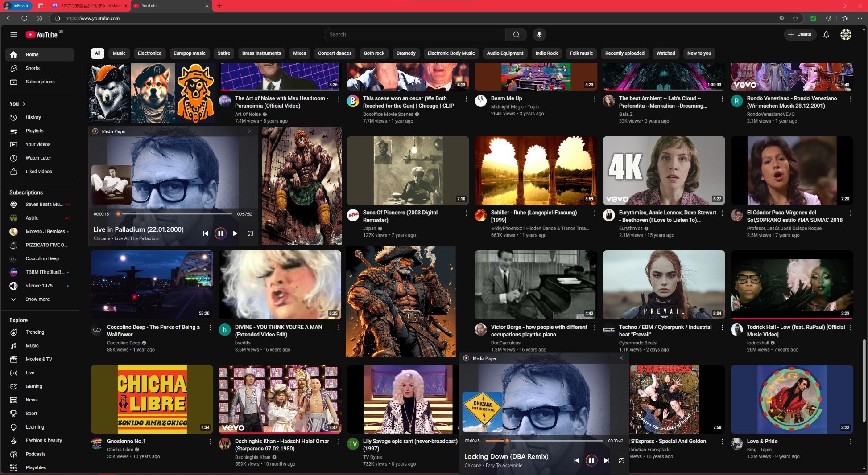Go to previous track in Locking Down player
Image resolution: width=868 pixels, height=475 pixels.
pos(577,460)
